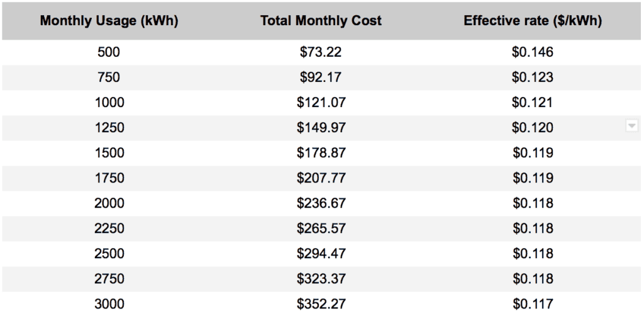
Task: Click the $121.07 cost cell
Action: 321,103
